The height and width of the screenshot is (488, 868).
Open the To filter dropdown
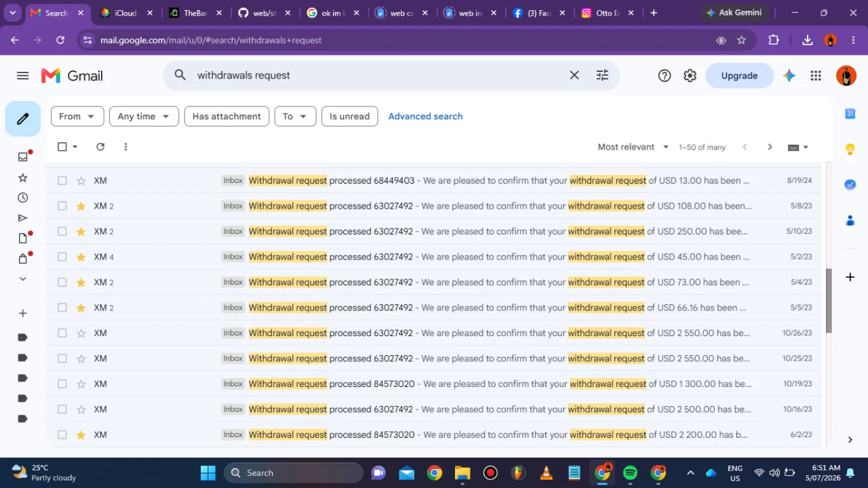tap(295, 116)
